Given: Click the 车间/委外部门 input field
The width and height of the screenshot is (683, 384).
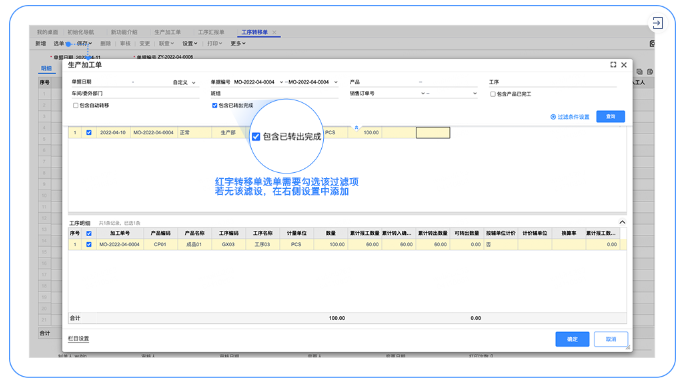Looking at the screenshot, I should pyautogui.click(x=135, y=94).
